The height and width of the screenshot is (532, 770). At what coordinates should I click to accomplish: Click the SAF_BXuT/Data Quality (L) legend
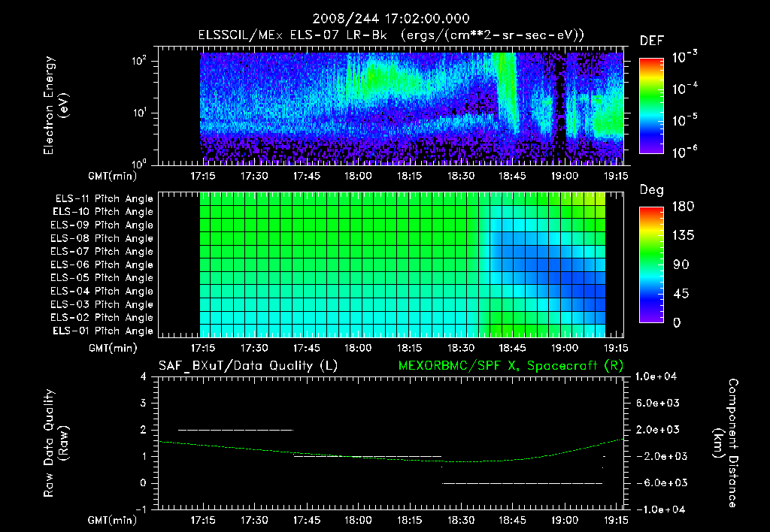(x=248, y=366)
